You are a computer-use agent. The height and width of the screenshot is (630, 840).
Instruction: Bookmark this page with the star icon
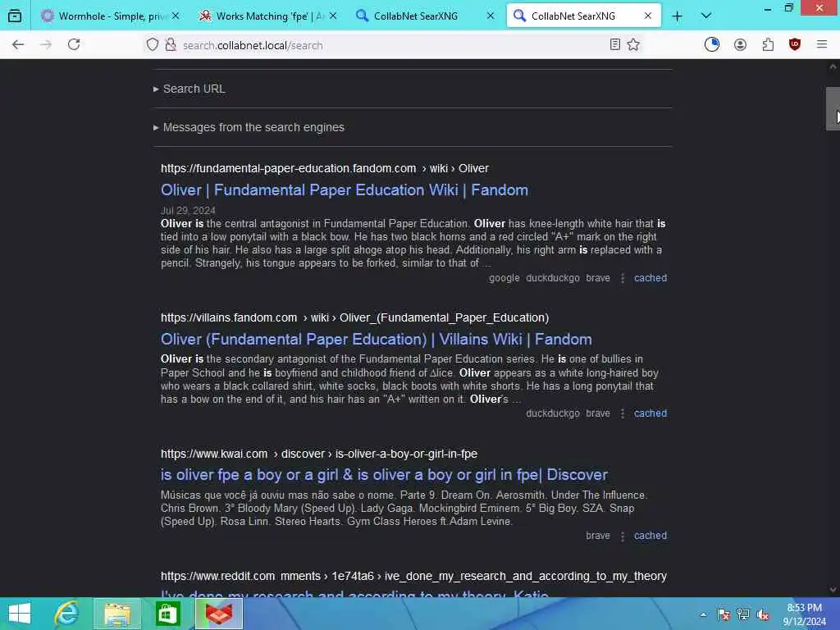[x=633, y=45]
